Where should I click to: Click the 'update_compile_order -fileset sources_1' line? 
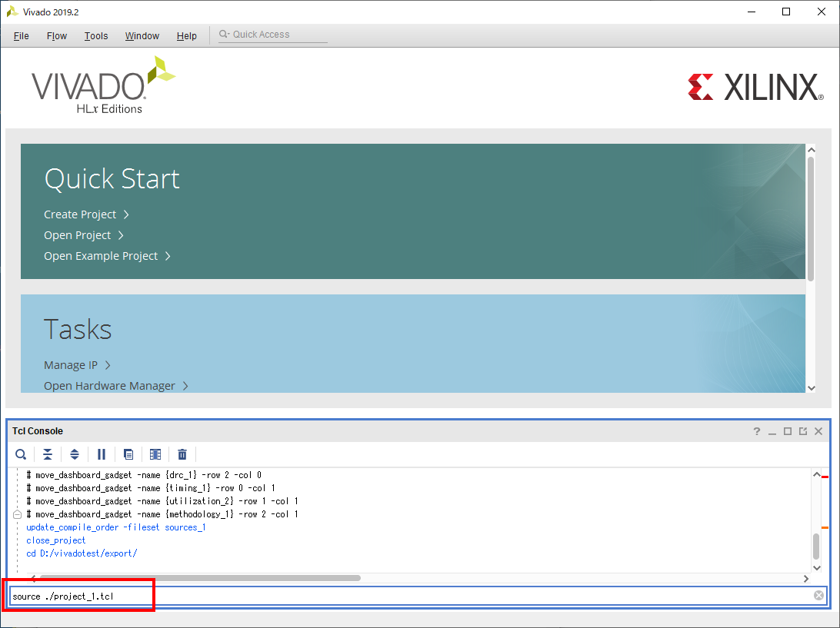[115, 527]
